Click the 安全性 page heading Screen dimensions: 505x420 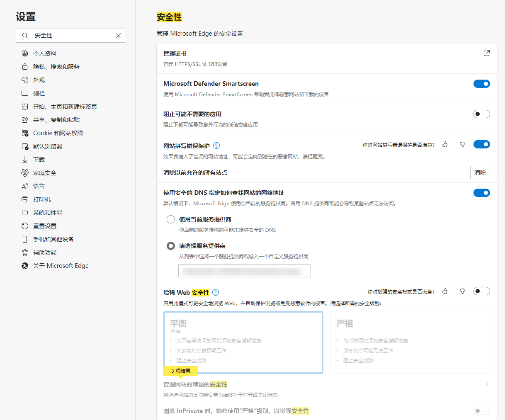point(169,17)
